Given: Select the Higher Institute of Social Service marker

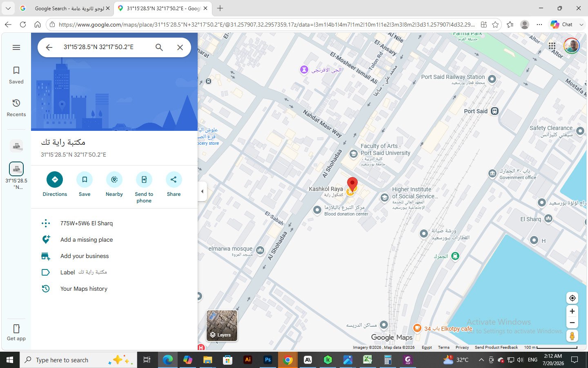Looking at the screenshot, I should click(x=384, y=198).
